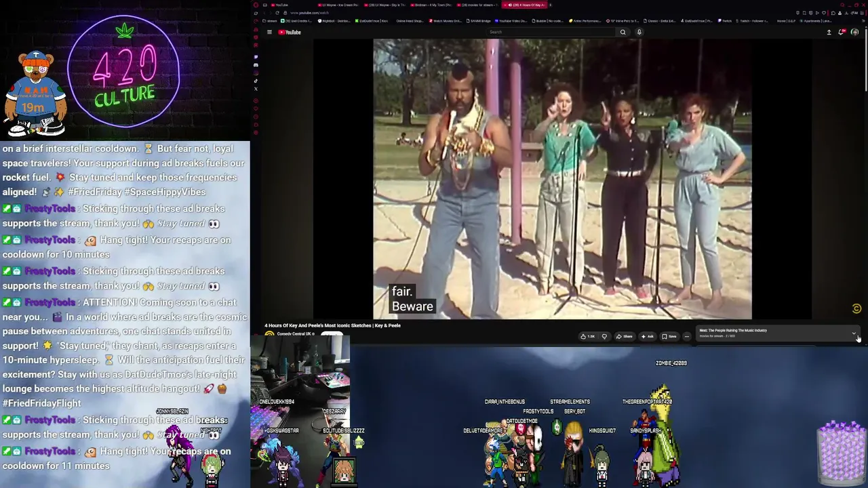Save the video to a playlist
Viewport: 868px width, 488px height.
tap(669, 336)
